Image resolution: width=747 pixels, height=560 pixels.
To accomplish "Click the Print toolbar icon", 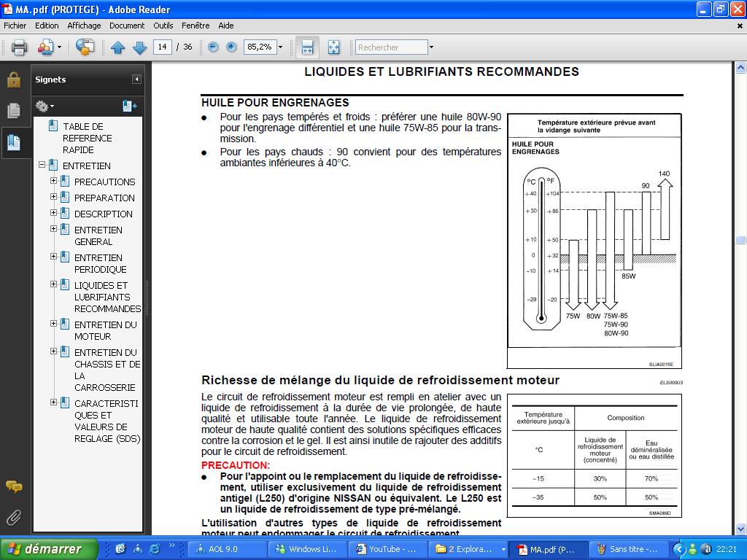I will (19, 47).
